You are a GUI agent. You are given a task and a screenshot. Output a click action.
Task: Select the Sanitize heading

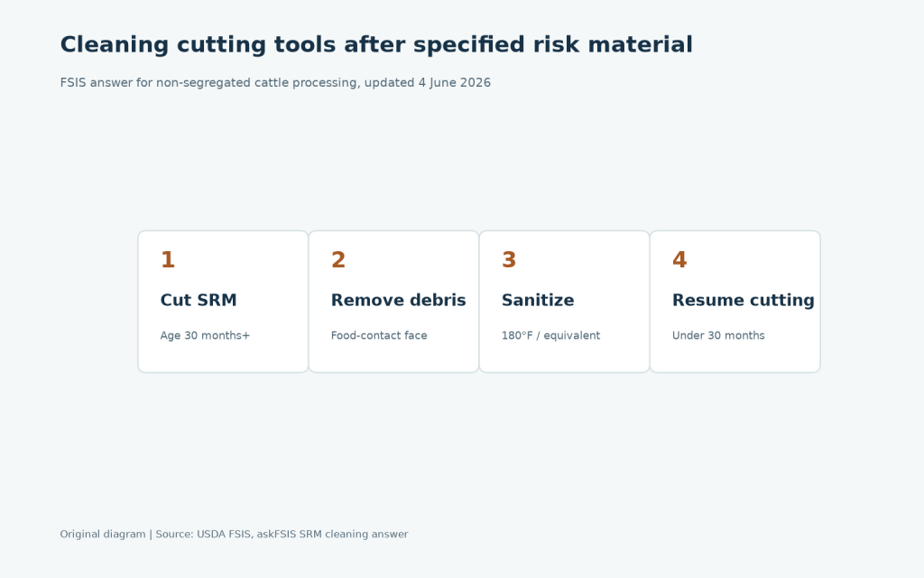tap(538, 300)
